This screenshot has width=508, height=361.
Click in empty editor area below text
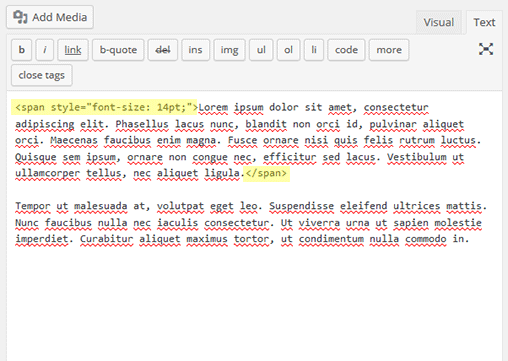click(254, 300)
